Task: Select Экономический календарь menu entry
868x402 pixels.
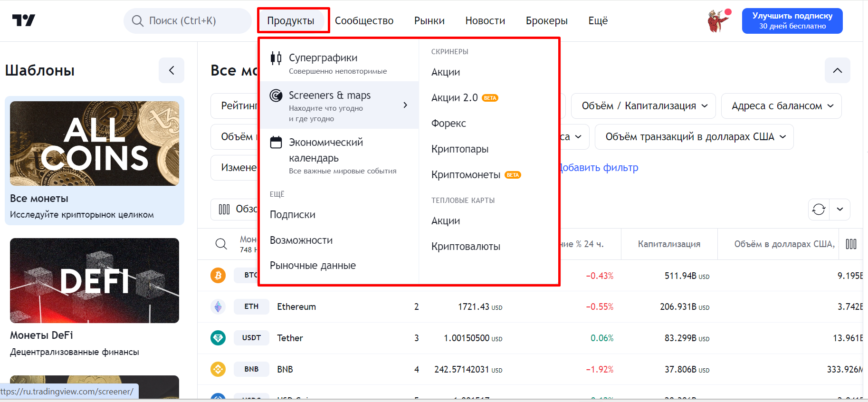Action: pyautogui.click(x=339, y=156)
